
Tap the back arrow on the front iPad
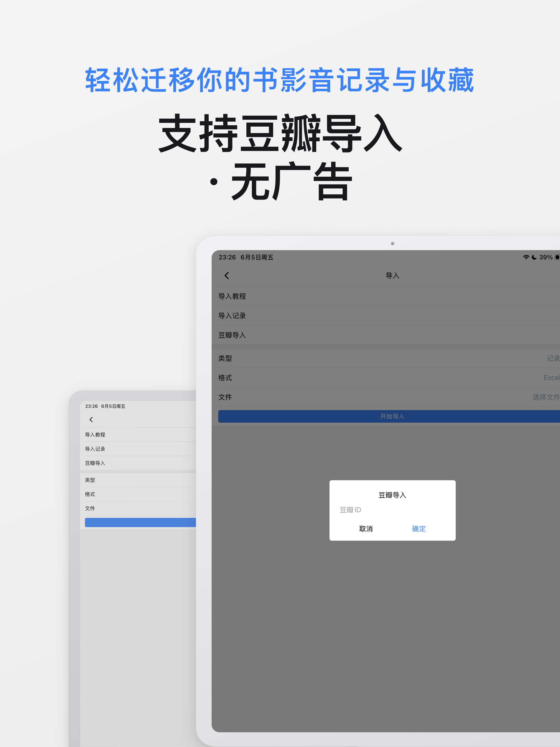[227, 276]
